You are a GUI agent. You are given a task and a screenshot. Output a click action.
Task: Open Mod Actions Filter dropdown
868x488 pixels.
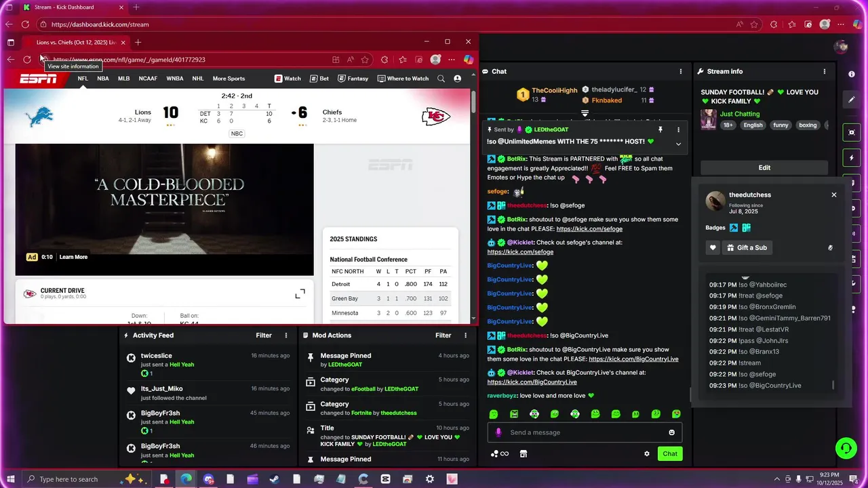pos(443,335)
